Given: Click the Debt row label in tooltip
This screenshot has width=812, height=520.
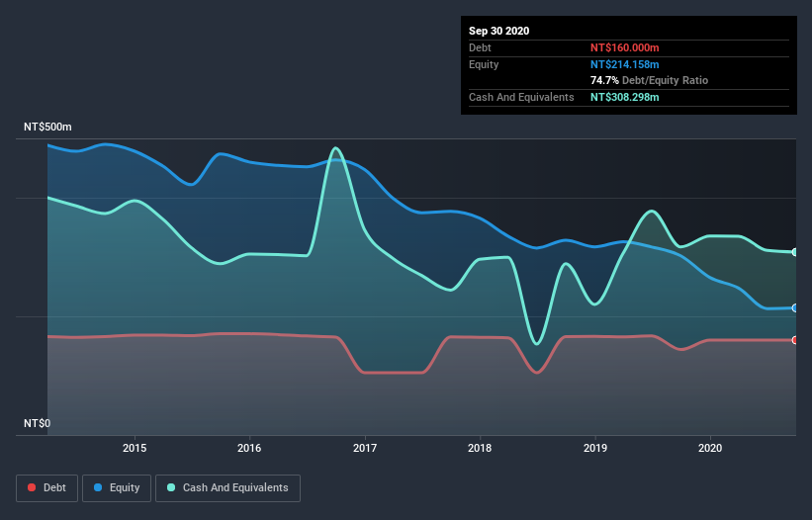Looking at the screenshot, I should coord(480,47).
